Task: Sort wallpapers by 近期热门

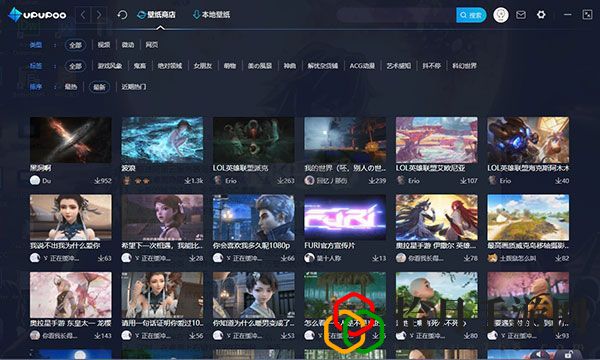Action: tap(134, 87)
